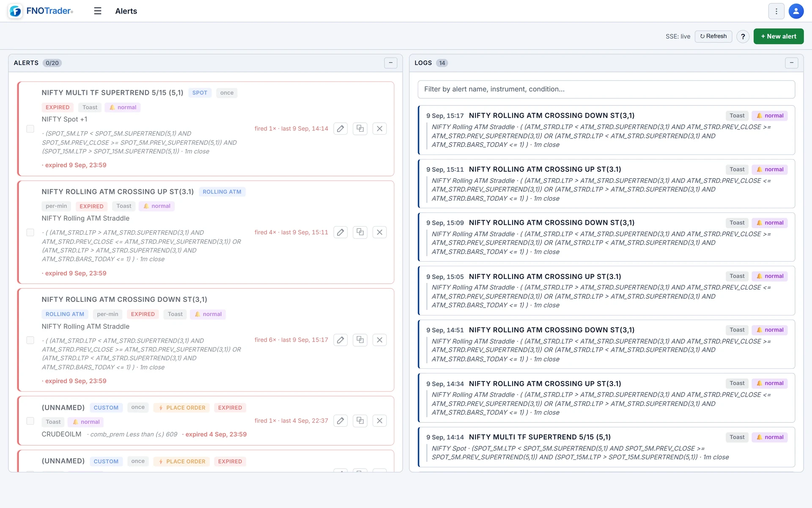Click the logs count badge 14

click(x=442, y=63)
